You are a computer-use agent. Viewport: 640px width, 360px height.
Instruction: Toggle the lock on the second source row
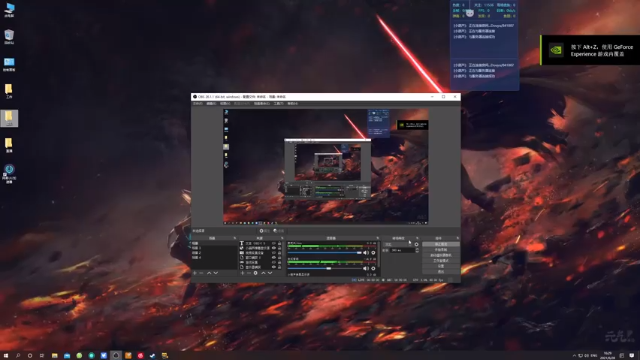[x=280, y=248]
